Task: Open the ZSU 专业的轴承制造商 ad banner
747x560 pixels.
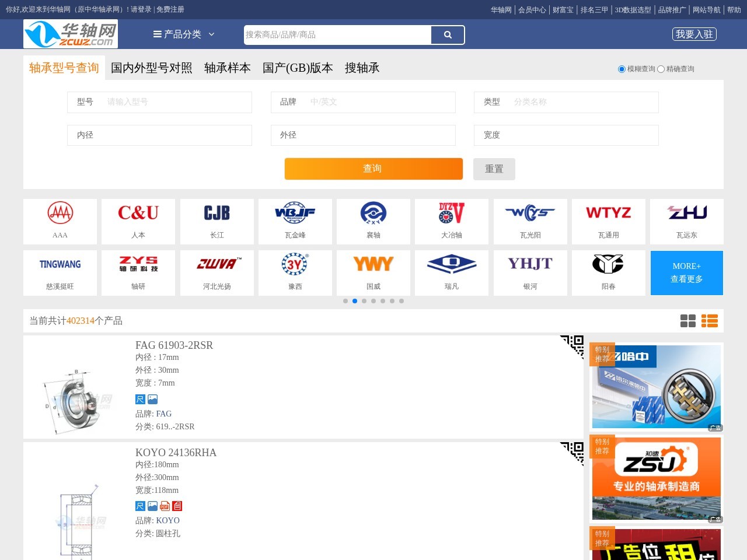Action: (657, 479)
